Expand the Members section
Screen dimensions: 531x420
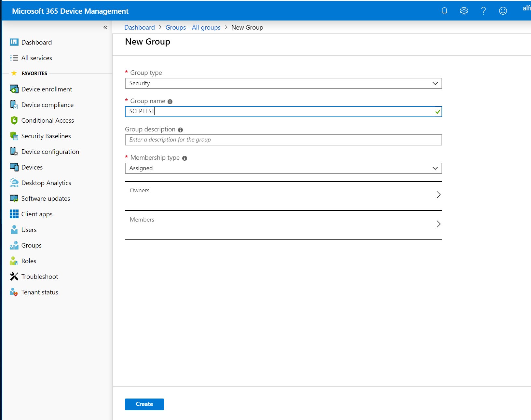coord(439,224)
